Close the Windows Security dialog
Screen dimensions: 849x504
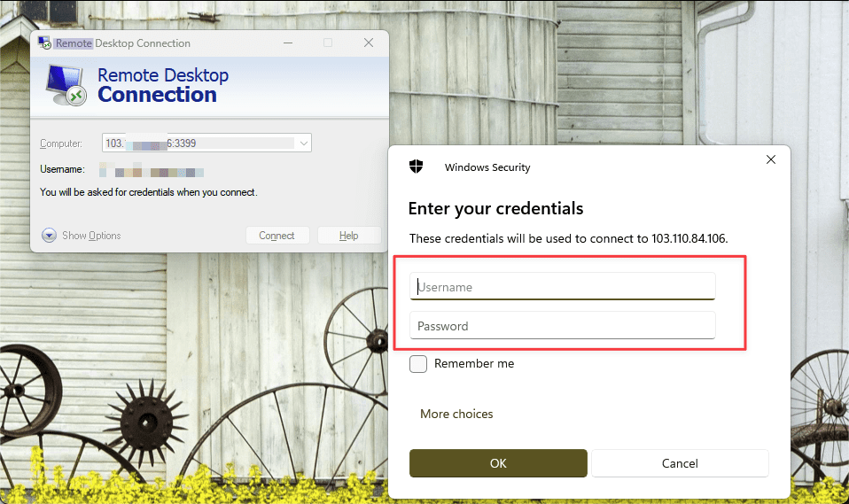pyautogui.click(x=770, y=160)
